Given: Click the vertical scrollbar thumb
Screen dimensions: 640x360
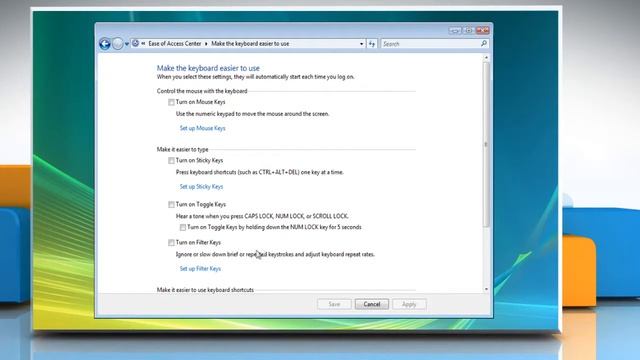Looking at the screenshot, I should (486, 144).
